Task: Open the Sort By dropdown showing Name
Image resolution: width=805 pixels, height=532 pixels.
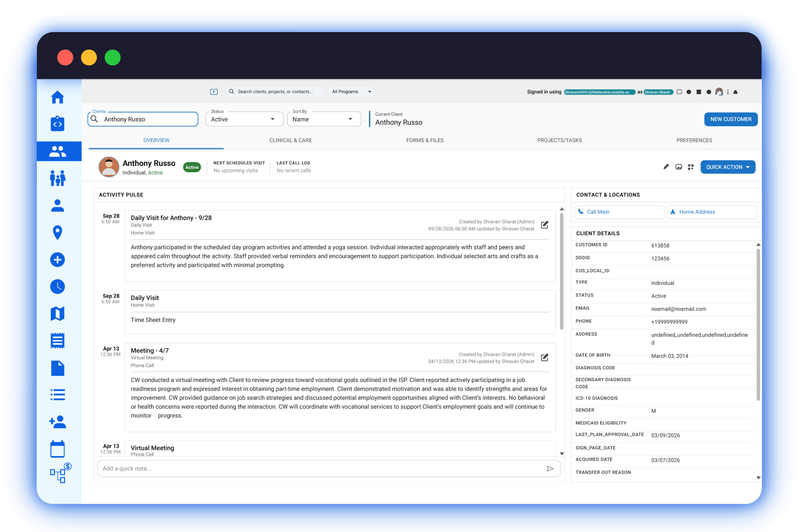Action: click(324, 119)
